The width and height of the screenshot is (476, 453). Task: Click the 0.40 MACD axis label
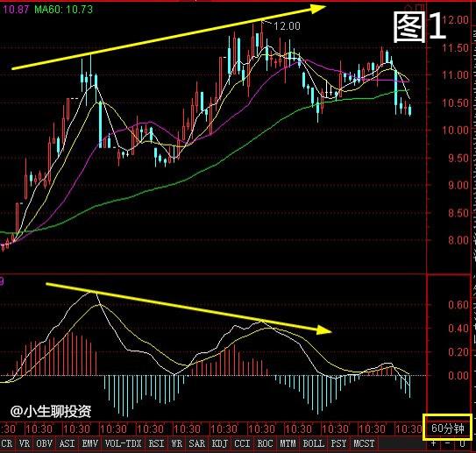pyautogui.click(x=458, y=329)
